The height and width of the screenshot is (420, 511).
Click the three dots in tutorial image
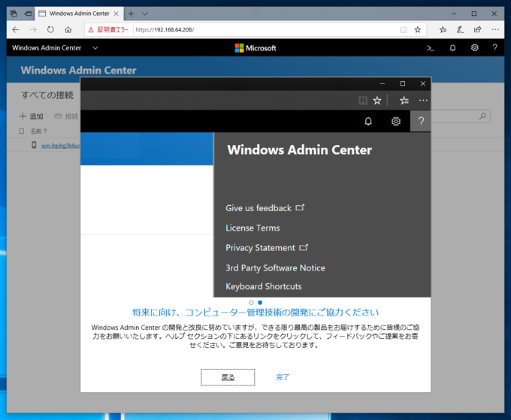[423, 101]
